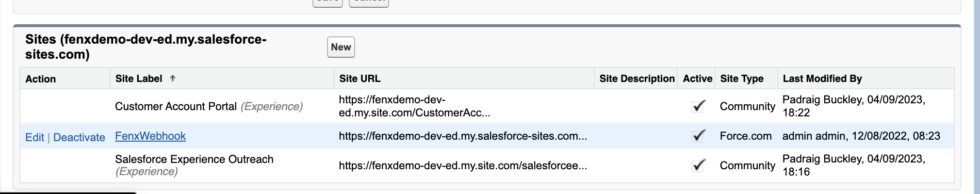Select the Salesforce Experience Outreach site label
980x194 pixels.
[194, 160]
